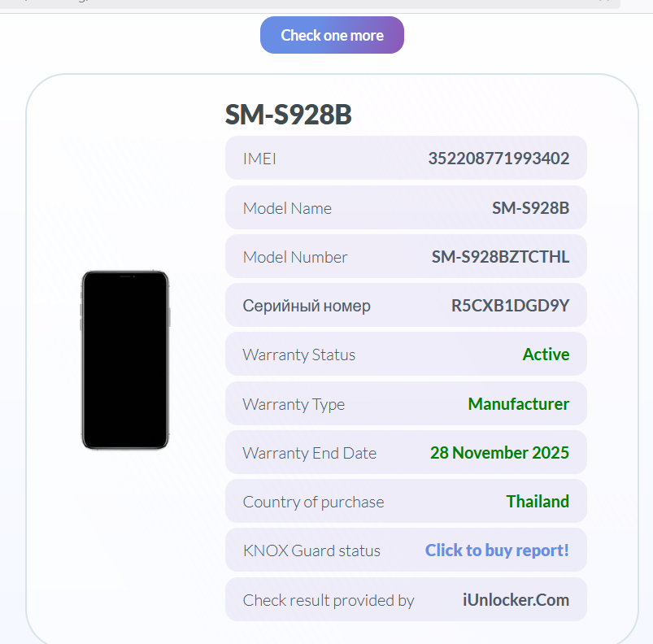This screenshot has width=653, height=644.
Task: Click the Серийный номер label
Action: tap(307, 306)
